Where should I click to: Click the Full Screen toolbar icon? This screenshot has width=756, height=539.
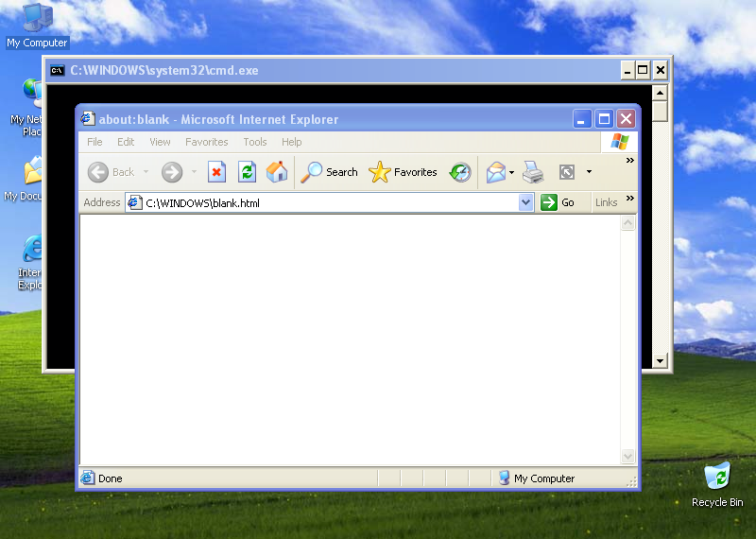(566, 172)
